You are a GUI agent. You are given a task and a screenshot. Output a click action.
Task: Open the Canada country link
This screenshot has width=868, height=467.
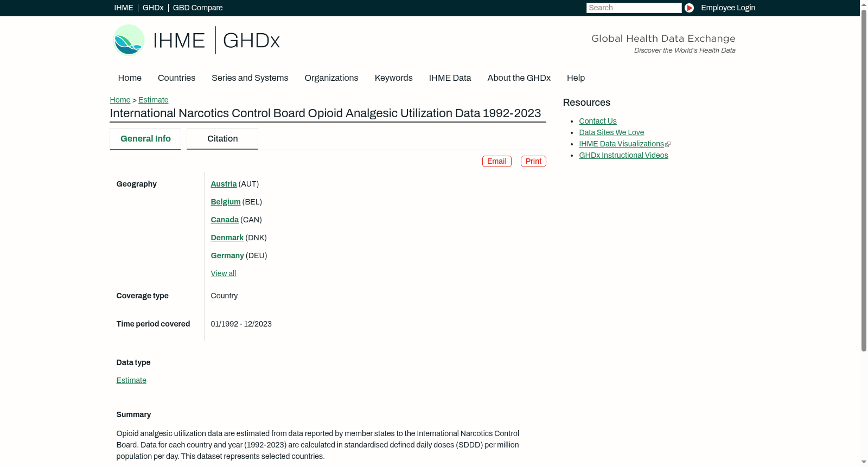(225, 220)
